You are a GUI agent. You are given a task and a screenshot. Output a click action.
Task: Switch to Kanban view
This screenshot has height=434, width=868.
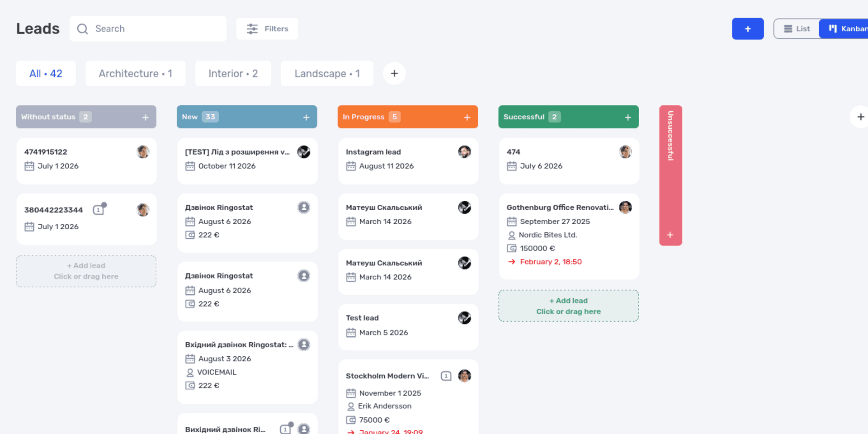click(x=845, y=28)
